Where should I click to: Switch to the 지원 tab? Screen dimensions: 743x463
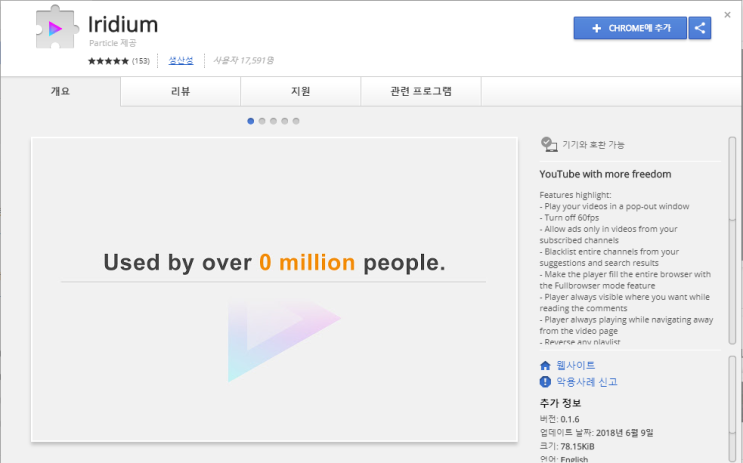click(x=300, y=91)
